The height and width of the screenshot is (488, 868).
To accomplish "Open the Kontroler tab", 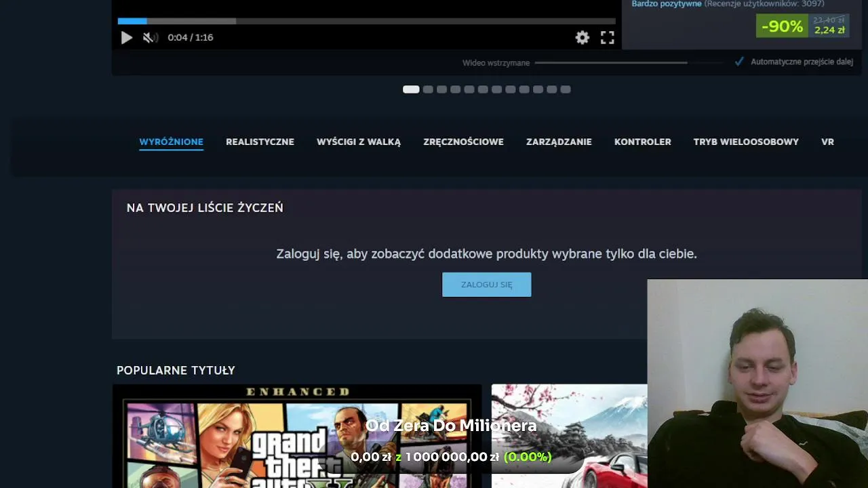I will (x=643, y=142).
